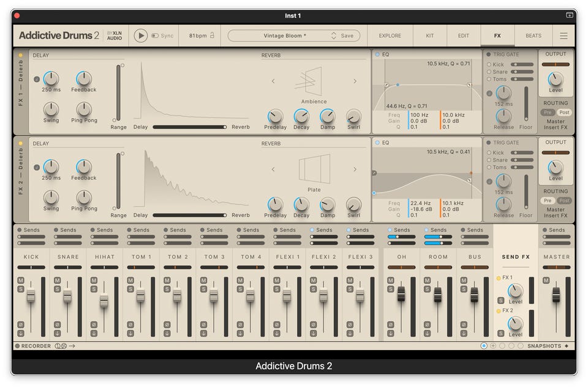Click the FX 2 Predelay knob
The image size is (588, 388).
pos(275,205)
